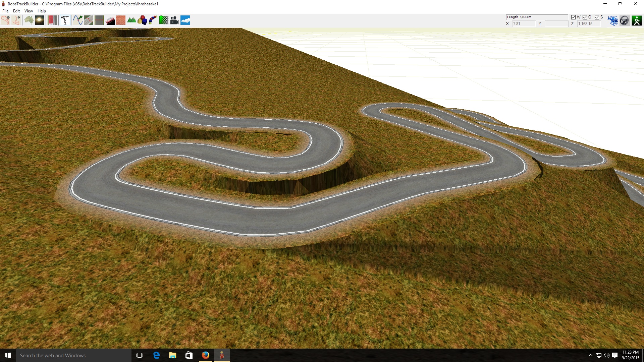The width and height of the screenshot is (644, 362).
Task: Open the network status tray icon
Action: (x=599, y=355)
